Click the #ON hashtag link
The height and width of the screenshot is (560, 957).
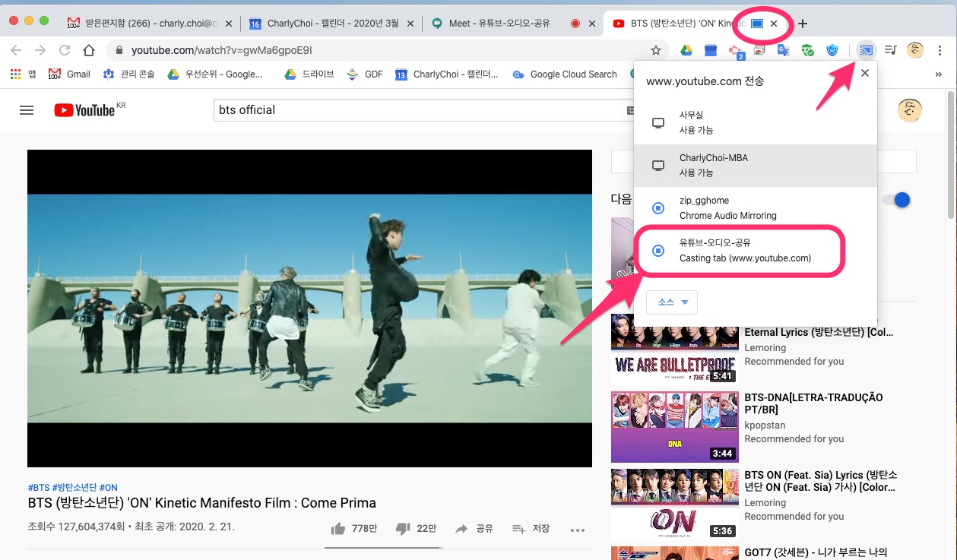tap(109, 487)
